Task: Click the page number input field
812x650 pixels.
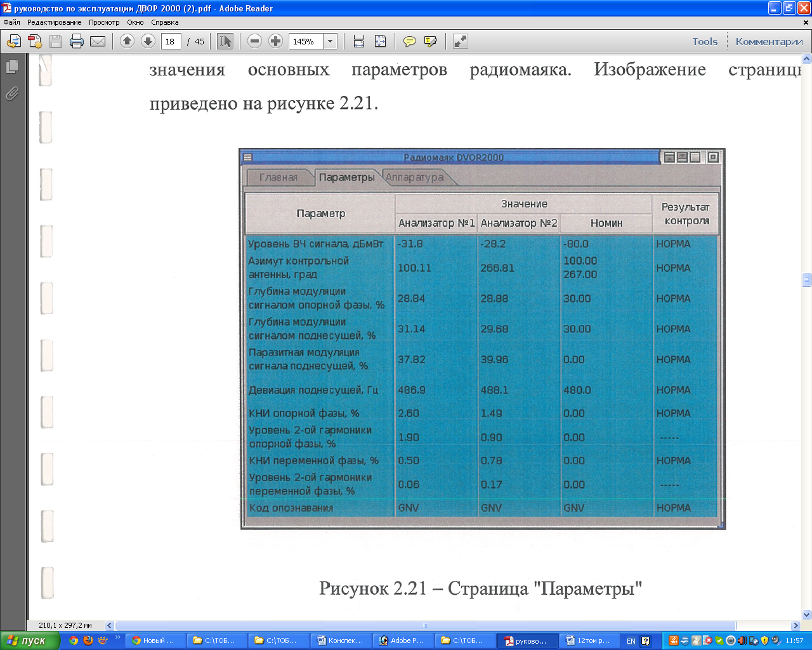Action: pyautogui.click(x=171, y=42)
